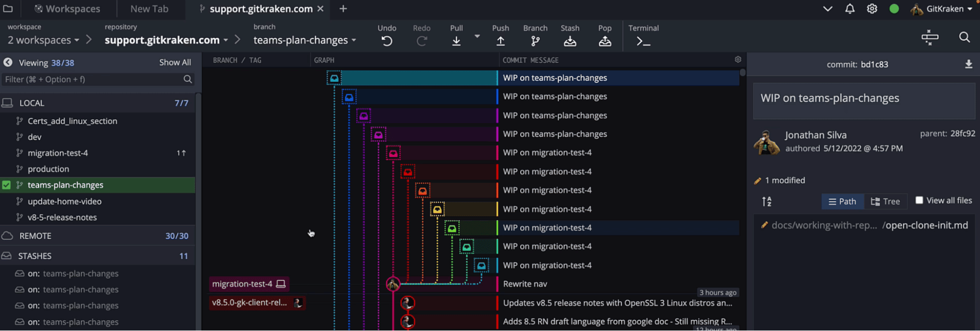Open the command palette icon
The height and width of the screenshot is (331, 980).
pos(930,37)
